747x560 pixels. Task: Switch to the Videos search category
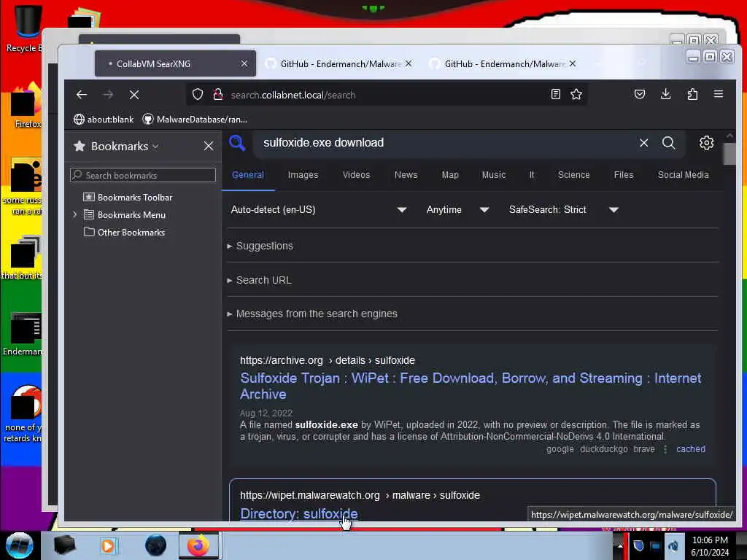click(x=356, y=175)
